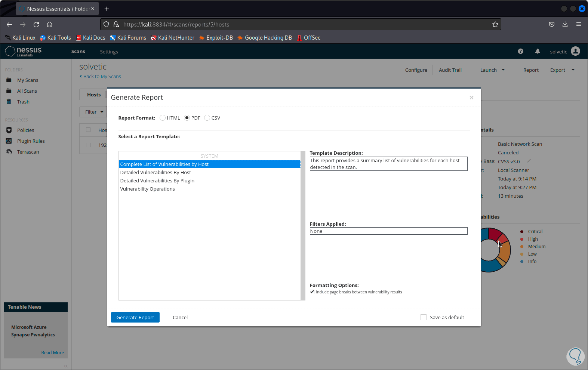Viewport: 588px width, 370px height.
Task: Click the Medium legend color dot
Action: (522, 247)
